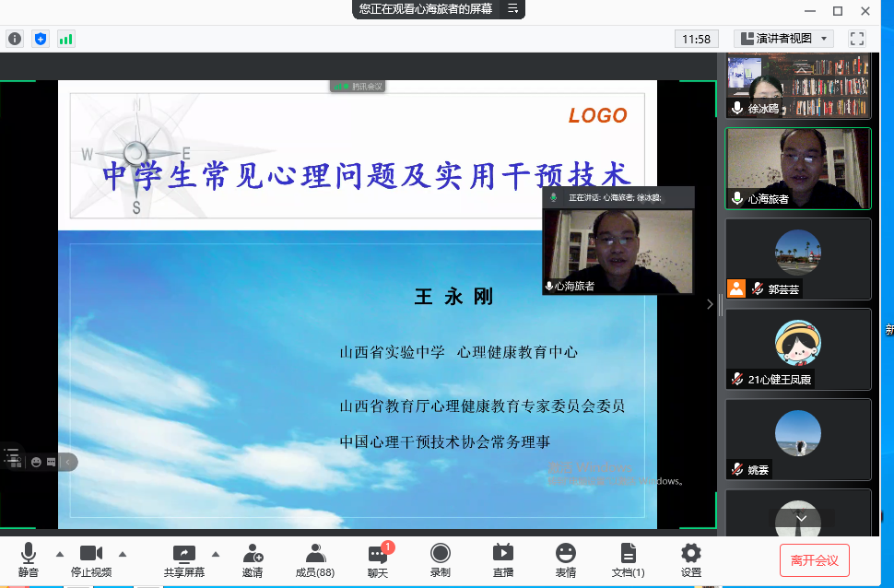Open the 成员(88) participant list
This screenshot has height=588, width=894.
point(315,558)
